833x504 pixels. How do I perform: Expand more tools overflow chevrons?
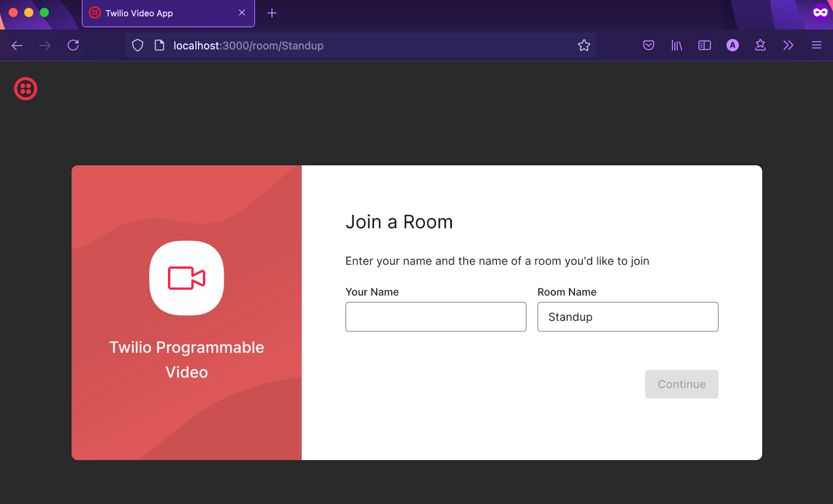click(788, 45)
